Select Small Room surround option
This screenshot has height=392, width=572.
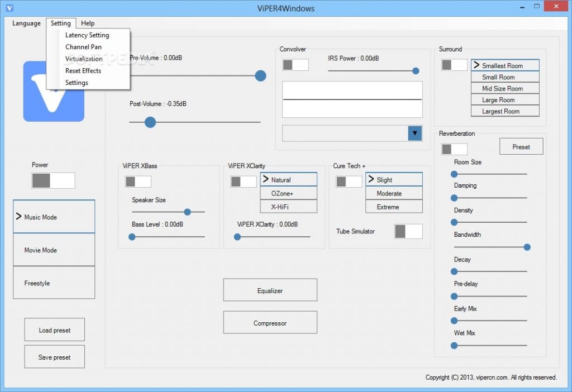pyautogui.click(x=505, y=77)
